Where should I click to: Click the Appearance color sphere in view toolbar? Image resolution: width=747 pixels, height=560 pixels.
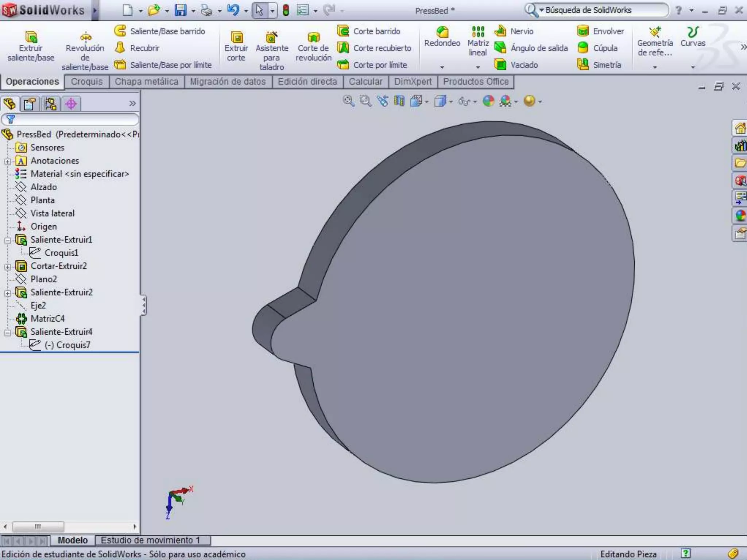click(x=488, y=101)
